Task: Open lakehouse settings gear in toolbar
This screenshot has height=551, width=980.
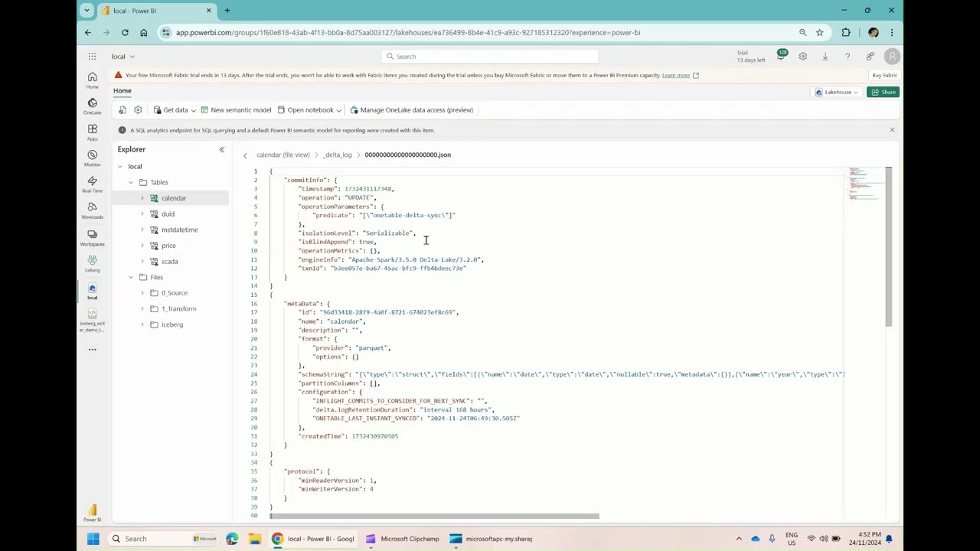Action: [138, 110]
